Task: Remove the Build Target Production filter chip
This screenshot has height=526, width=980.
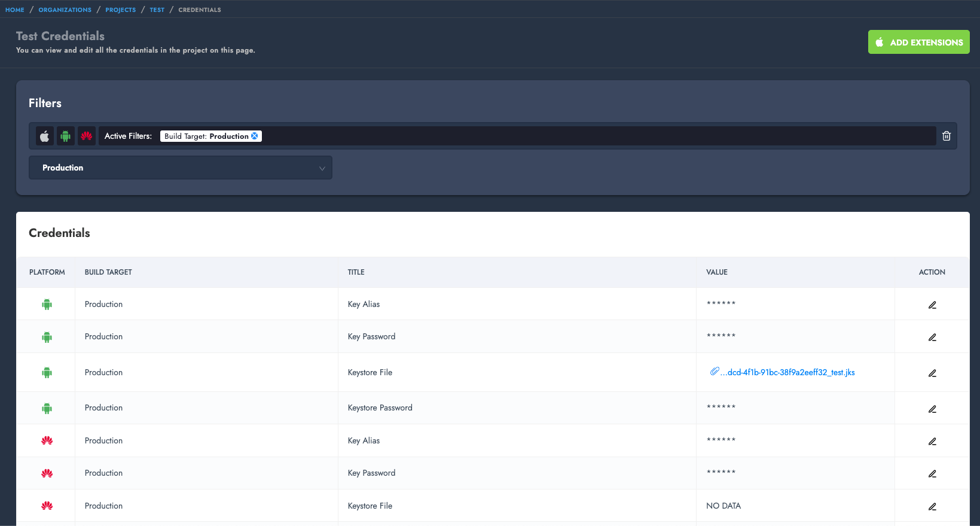Action: (x=255, y=136)
